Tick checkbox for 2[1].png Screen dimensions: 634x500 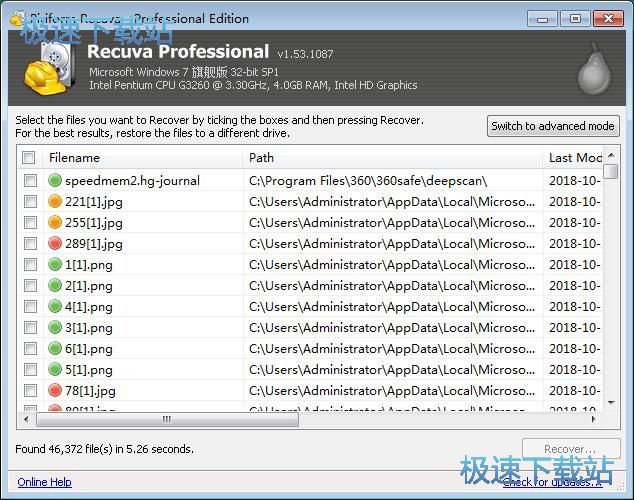coord(30,285)
